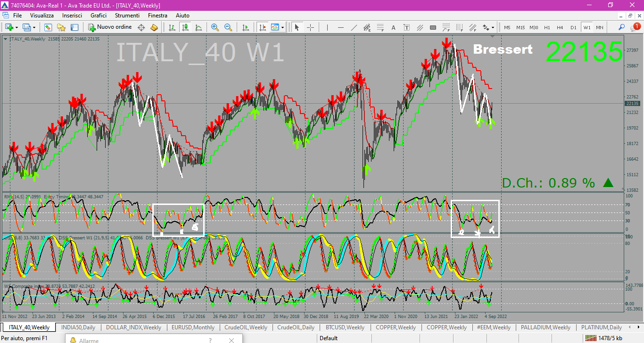
Task: Click the round target toolbar icon
Action: 141,27
